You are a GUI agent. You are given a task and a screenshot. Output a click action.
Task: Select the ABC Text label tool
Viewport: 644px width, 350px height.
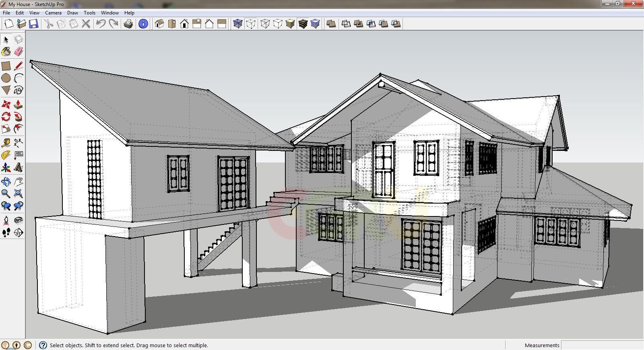pyautogui.click(x=18, y=155)
